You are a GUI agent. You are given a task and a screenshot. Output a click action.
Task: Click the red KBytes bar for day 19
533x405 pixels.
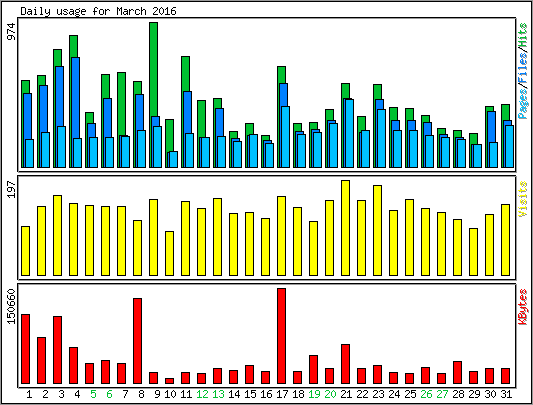(x=313, y=369)
